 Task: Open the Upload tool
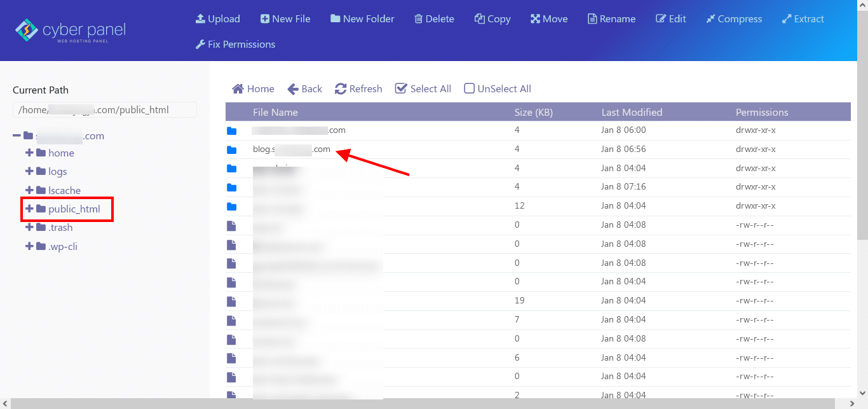(x=218, y=18)
